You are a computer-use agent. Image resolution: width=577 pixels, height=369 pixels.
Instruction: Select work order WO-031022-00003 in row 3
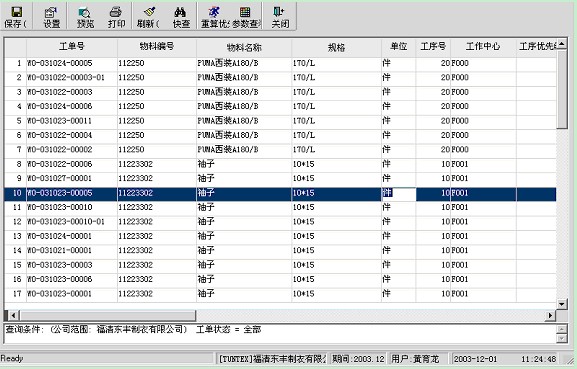[60, 92]
